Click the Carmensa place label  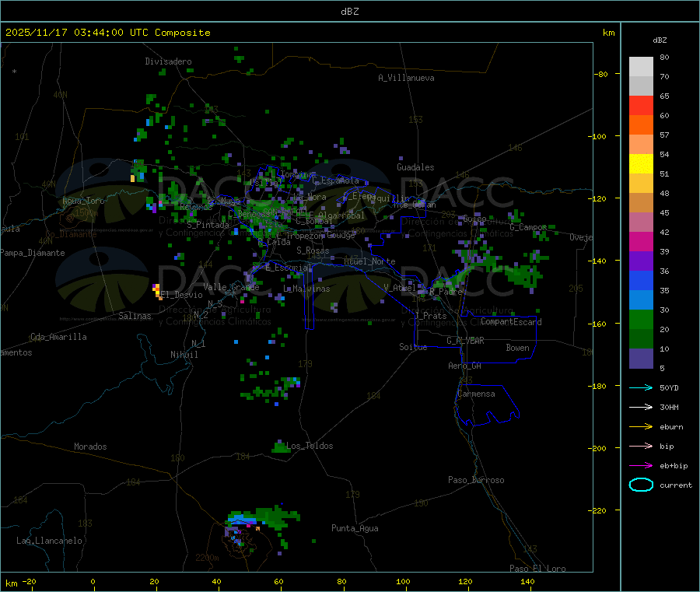pyautogui.click(x=476, y=394)
